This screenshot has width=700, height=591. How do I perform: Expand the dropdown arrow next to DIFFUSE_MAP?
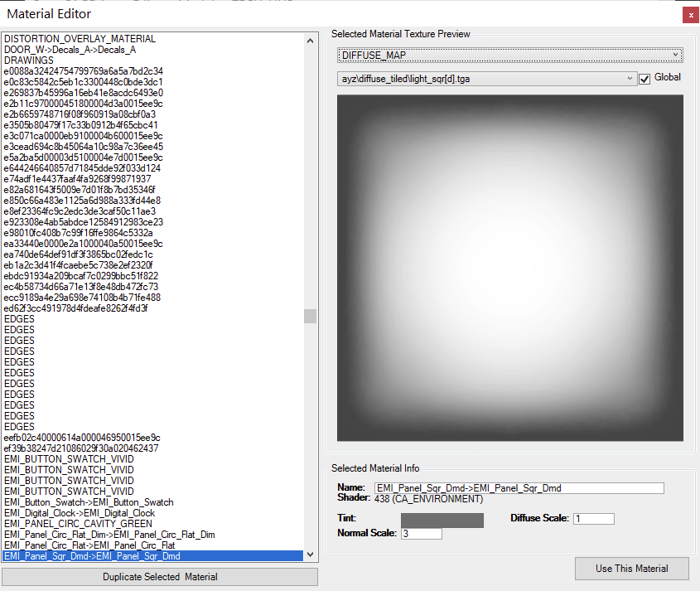pos(677,53)
